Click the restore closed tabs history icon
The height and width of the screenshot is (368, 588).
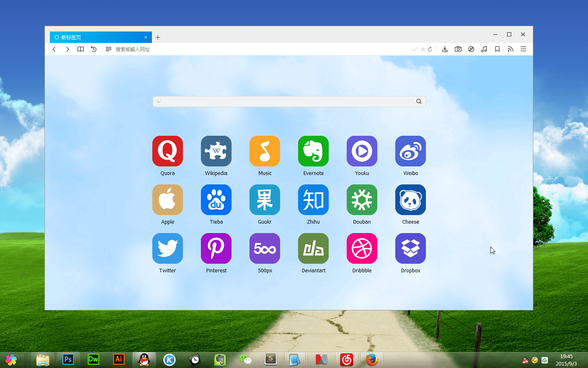[x=94, y=49]
